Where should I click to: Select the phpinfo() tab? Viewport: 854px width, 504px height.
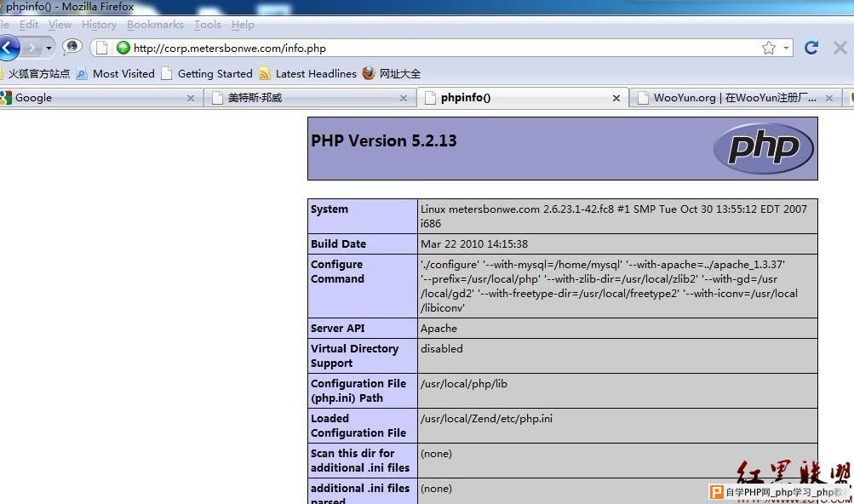(x=523, y=98)
